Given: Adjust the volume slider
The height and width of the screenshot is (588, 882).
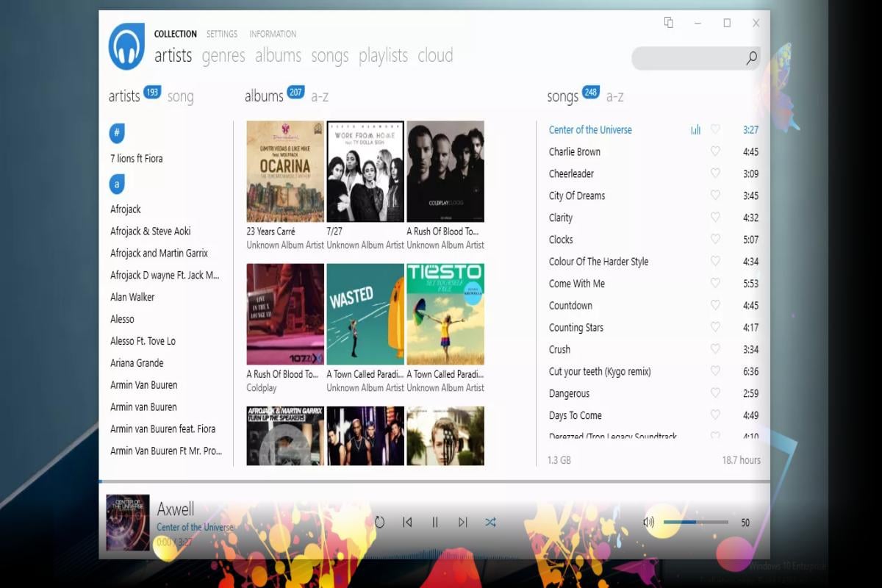Looking at the screenshot, I should pyautogui.click(x=695, y=523).
